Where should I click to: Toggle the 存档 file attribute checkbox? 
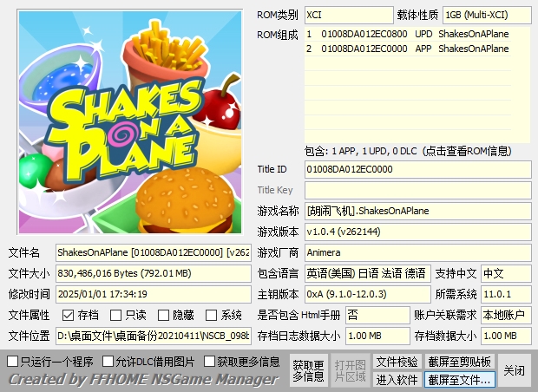coord(68,316)
